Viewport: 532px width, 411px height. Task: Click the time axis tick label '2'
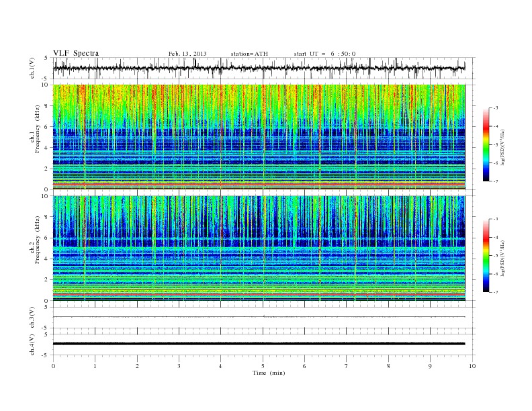point(137,366)
